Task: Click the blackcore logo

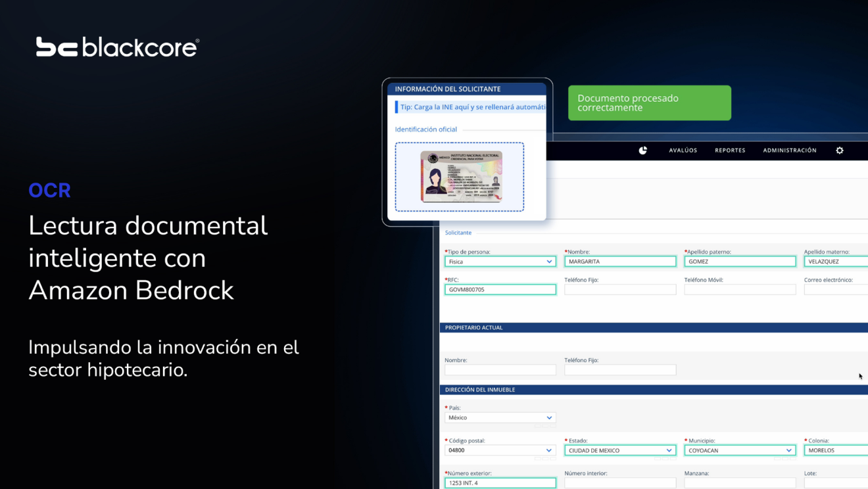Action: [x=118, y=47]
